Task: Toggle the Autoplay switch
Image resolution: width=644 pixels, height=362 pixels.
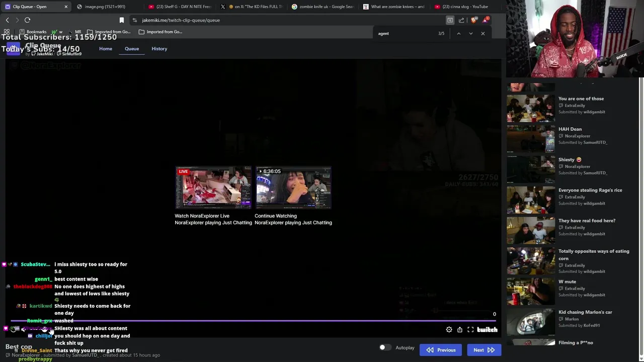Action: tap(384, 347)
